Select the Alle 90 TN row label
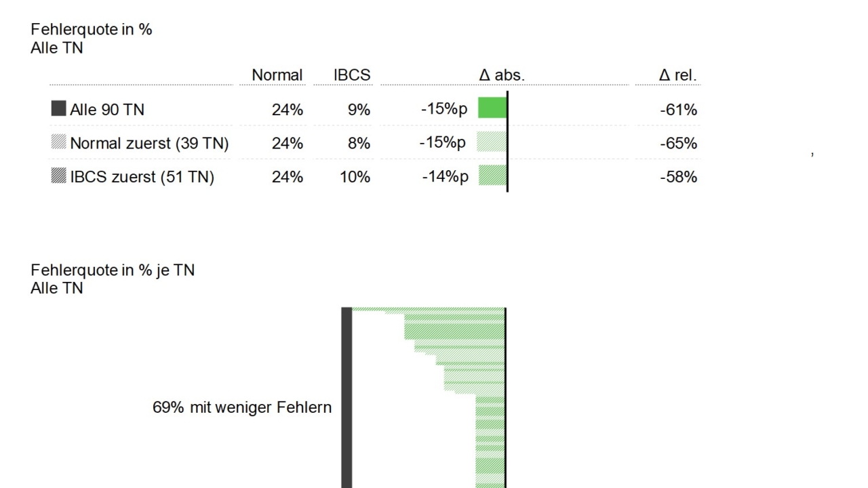This screenshot has width=868, height=488. pos(107,110)
